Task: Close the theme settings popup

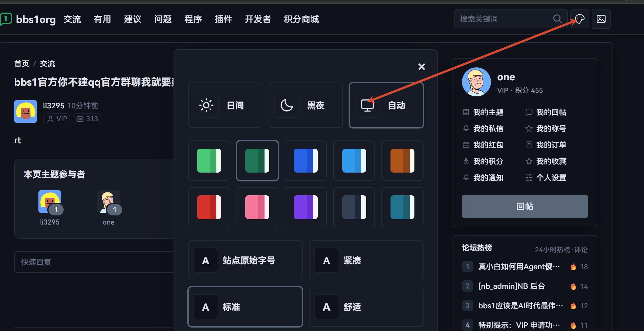Action: pos(421,66)
